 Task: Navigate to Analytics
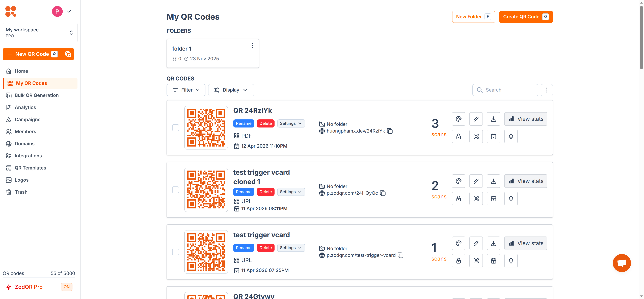tap(40, 108)
